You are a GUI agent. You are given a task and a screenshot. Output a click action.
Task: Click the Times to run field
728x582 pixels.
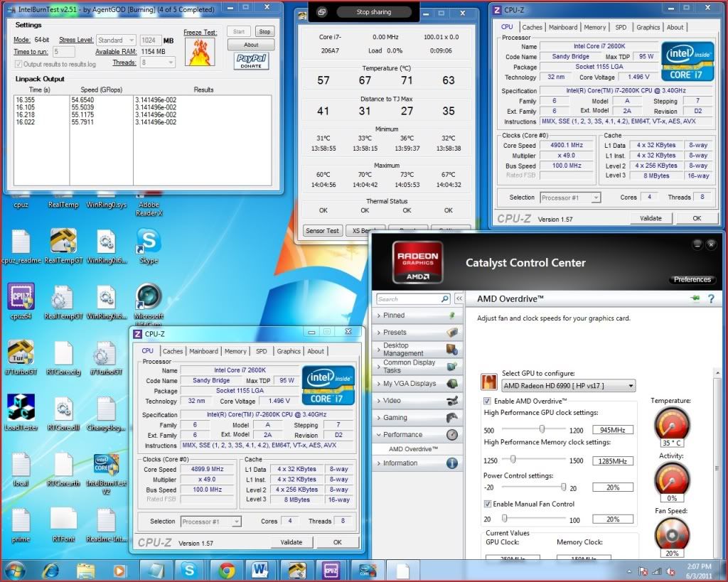tap(63, 51)
